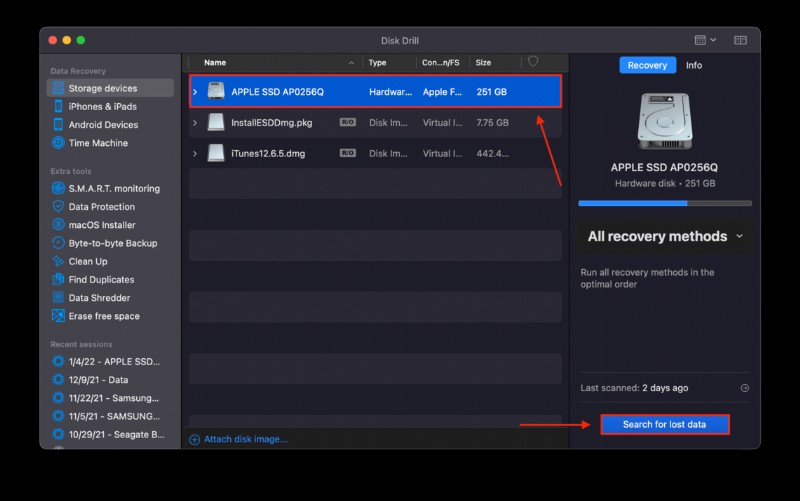Select the Clean Up tool icon
The width and height of the screenshot is (800, 501).
click(58, 261)
